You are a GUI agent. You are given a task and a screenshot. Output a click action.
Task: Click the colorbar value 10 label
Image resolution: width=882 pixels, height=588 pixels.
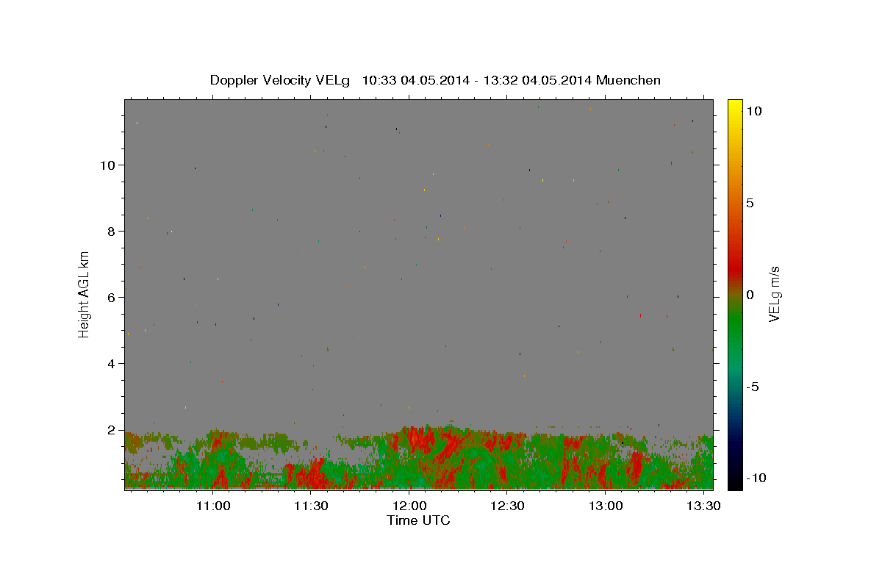(754, 111)
